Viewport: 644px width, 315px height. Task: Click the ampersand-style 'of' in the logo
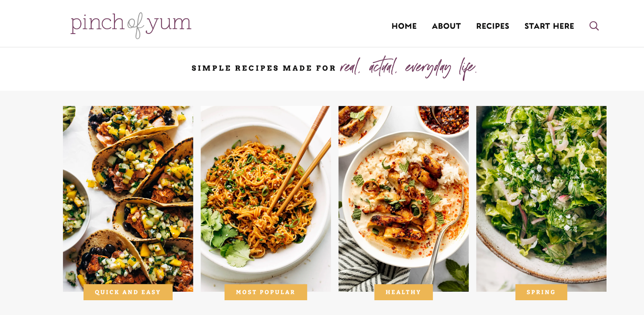[136, 26]
